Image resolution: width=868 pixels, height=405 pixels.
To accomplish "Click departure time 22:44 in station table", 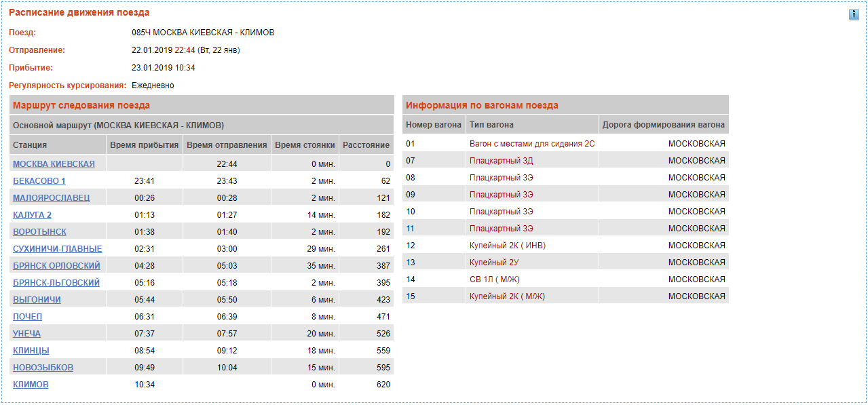I will tap(227, 164).
